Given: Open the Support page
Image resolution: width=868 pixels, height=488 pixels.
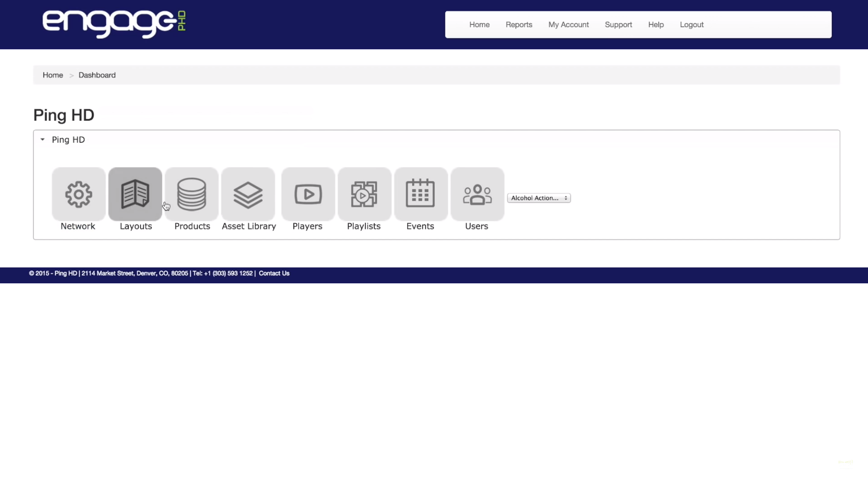Looking at the screenshot, I should click(618, 25).
